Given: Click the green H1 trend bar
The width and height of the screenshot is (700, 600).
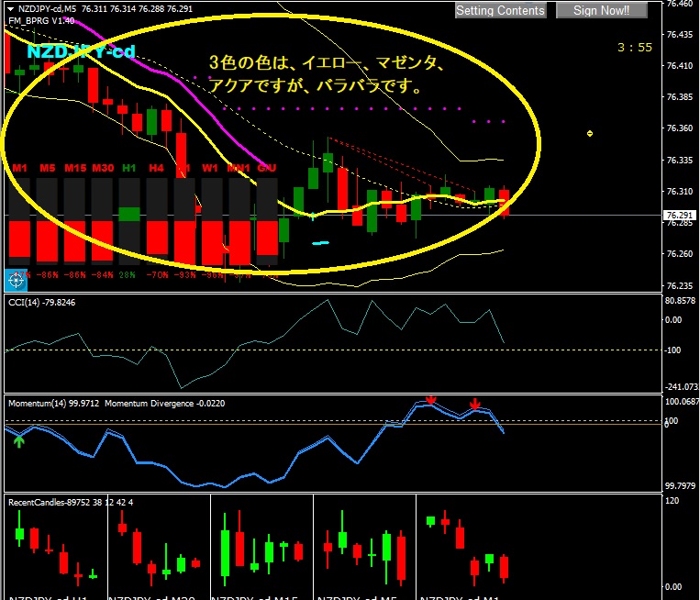Looking at the screenshot, I should click(129, 214).
